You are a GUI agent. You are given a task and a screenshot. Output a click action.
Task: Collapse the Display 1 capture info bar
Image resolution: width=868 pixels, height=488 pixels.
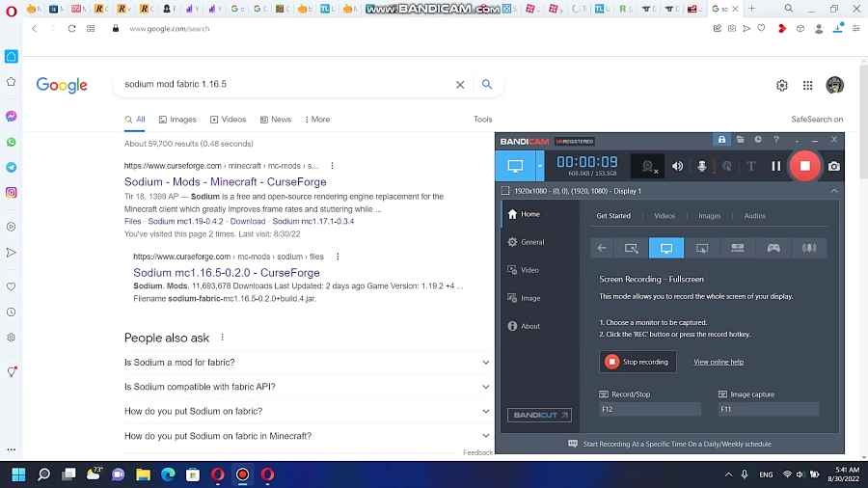coord(834,191)
